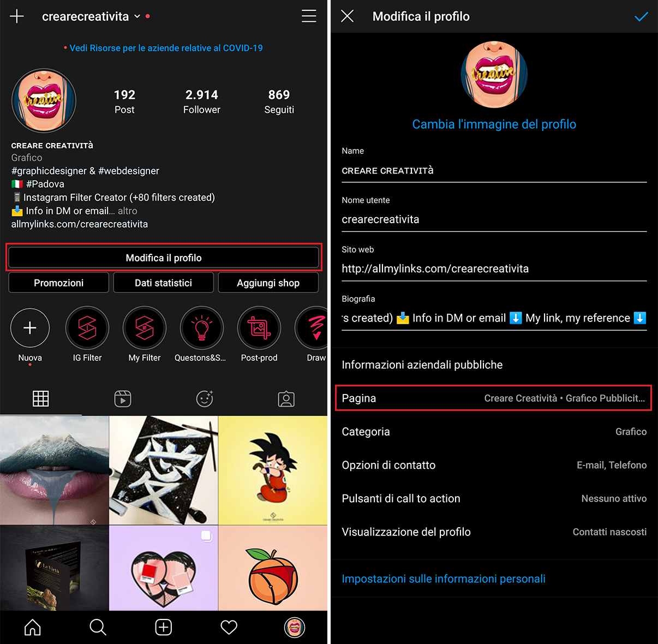Screen dimensions: 658x644
Task: Switch to the Reels tab
Action: (123, 399)
